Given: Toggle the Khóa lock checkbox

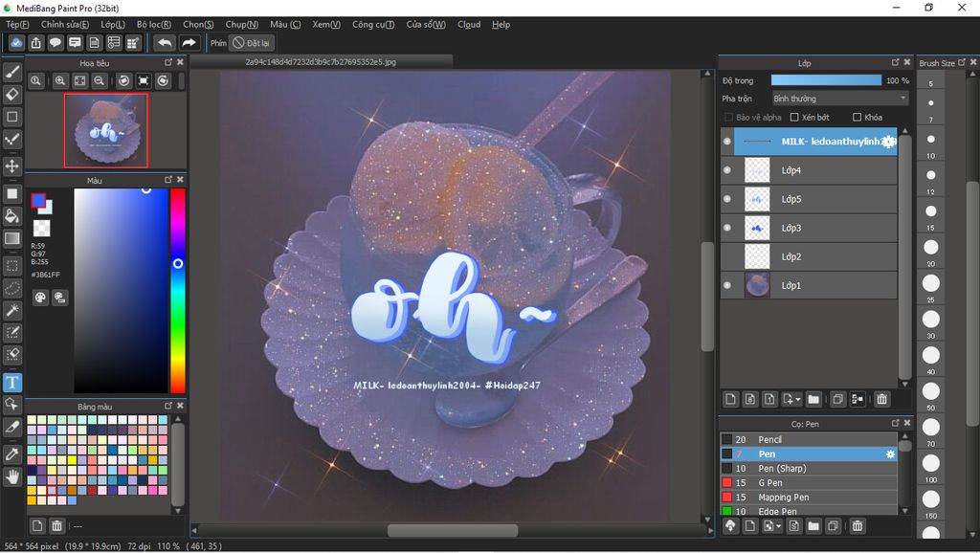Looking at the screenshot, I should (857, 117).
